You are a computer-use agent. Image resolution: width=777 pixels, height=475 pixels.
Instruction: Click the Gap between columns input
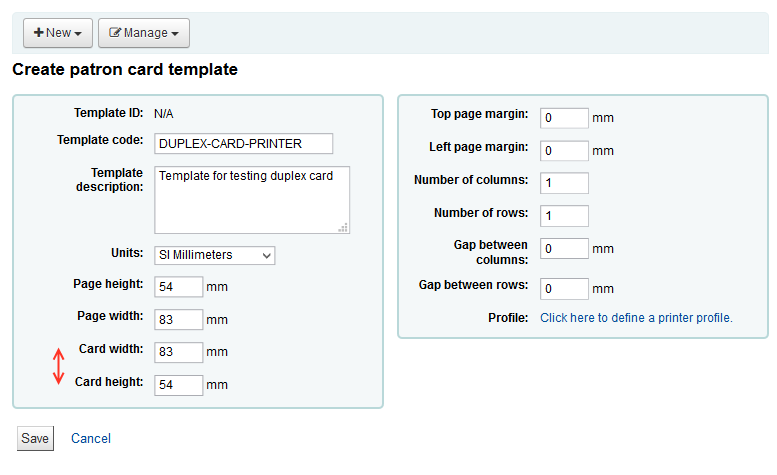point(564,248)
